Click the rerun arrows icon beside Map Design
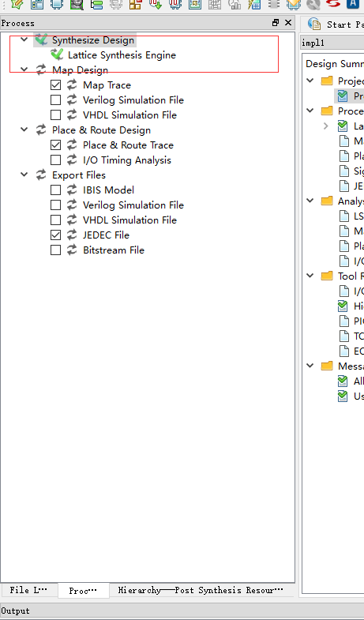The image size is (364, 620). 41,70
